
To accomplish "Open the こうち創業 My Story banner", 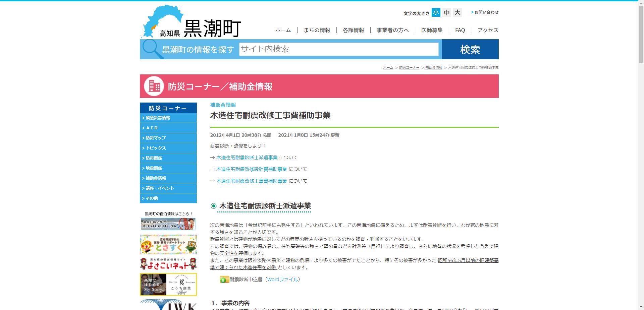I will point(168,285).
